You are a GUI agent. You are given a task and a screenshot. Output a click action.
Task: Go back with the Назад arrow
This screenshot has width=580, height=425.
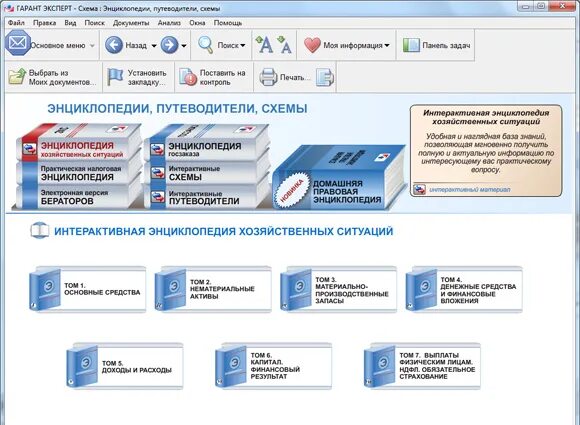click(x=114, y=45)
